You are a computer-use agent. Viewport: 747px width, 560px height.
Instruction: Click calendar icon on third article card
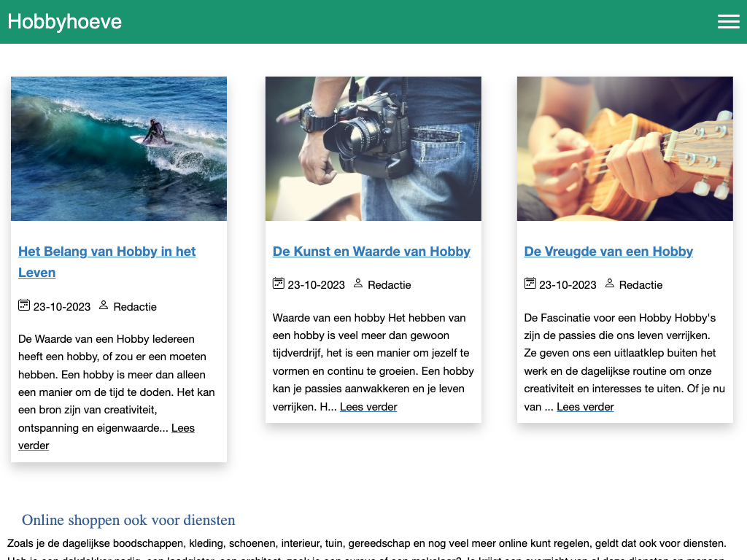(x=530, y=284)
